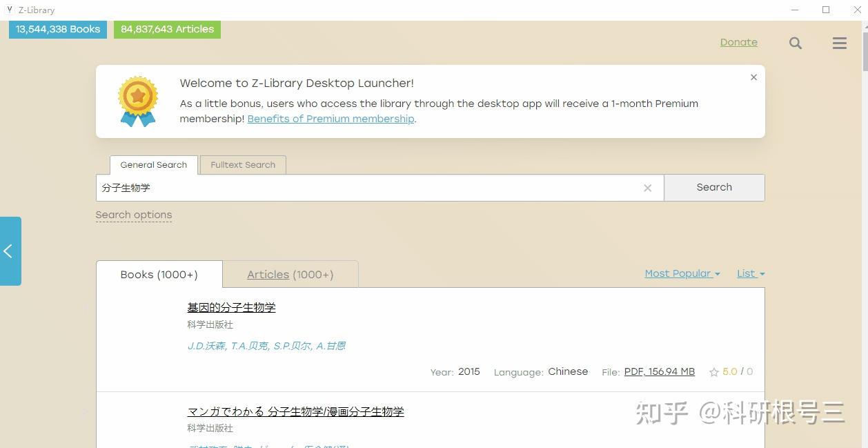Download the PDF, 156.94 MB file
This screenshot has height=448, width=868.
[658, 371]
